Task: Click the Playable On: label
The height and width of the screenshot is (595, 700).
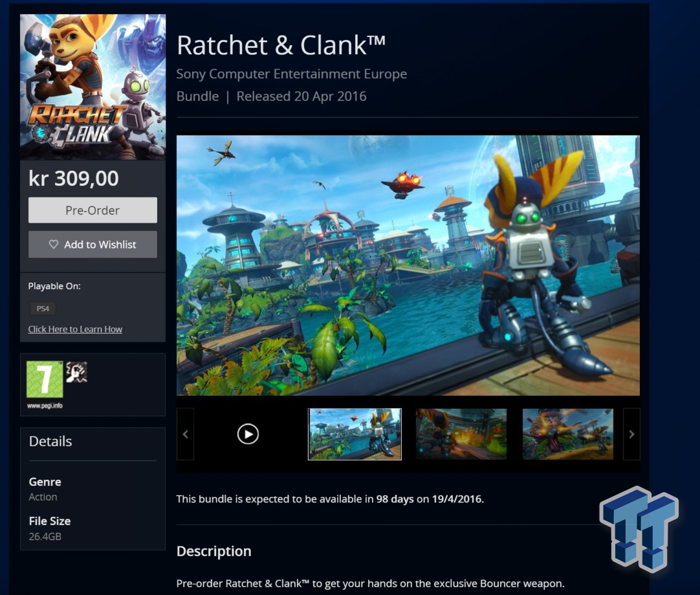Action: (54, 286)
